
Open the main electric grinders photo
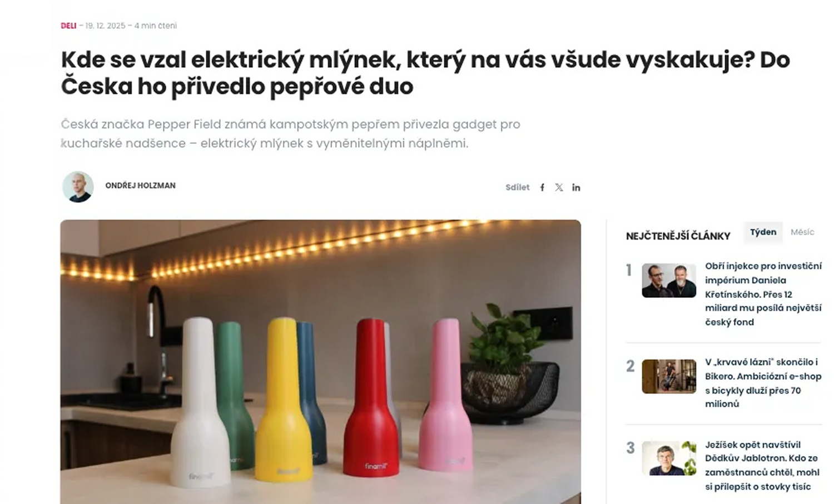pyautogui.click(x=321, y=362)
